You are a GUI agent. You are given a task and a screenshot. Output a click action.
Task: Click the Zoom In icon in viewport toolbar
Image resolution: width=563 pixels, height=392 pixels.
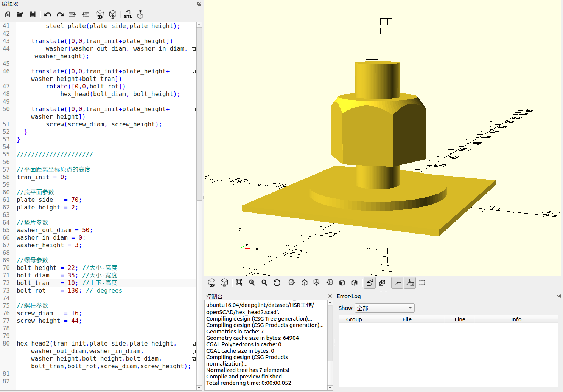[252, 283]
